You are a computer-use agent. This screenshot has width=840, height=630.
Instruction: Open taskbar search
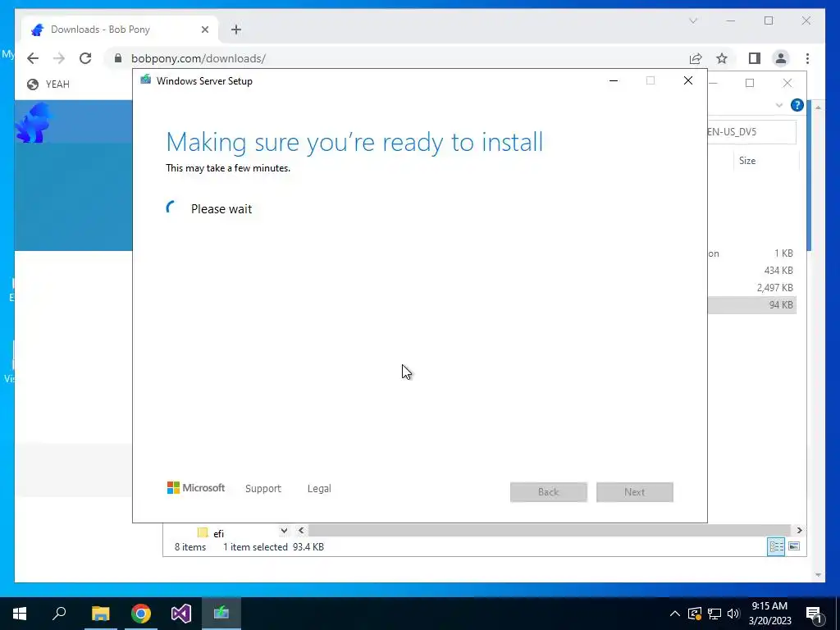click(59, 614)
